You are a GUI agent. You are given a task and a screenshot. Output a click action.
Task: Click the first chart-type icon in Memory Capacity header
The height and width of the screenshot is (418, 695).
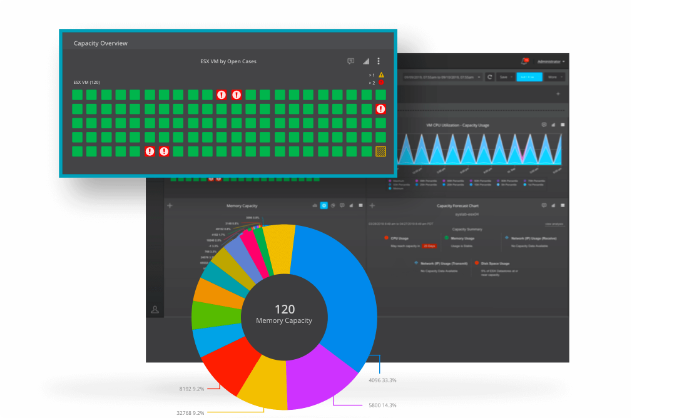pyautogui.click(x=315, y=206)
